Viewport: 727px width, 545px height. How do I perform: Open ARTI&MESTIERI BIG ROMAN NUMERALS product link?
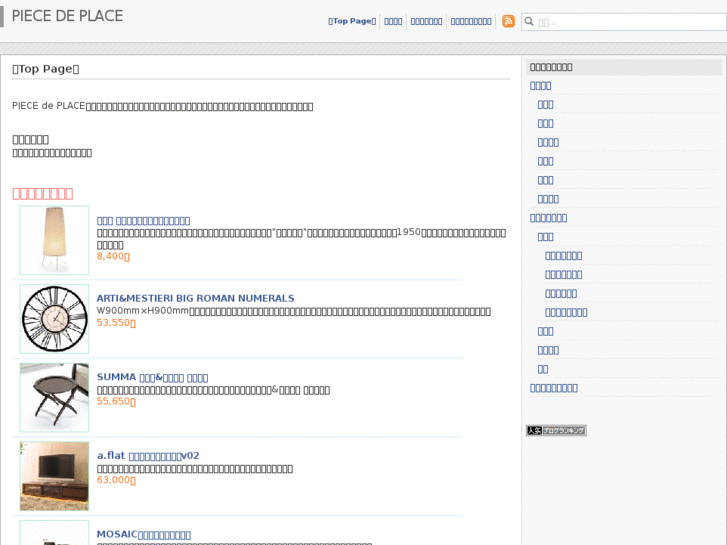[195, 298]
